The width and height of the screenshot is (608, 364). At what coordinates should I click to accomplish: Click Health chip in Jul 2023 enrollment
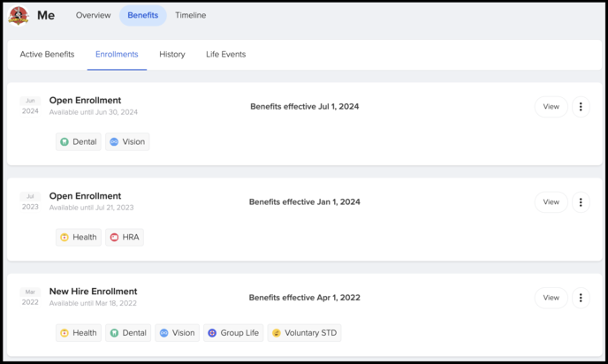point(79,238)
